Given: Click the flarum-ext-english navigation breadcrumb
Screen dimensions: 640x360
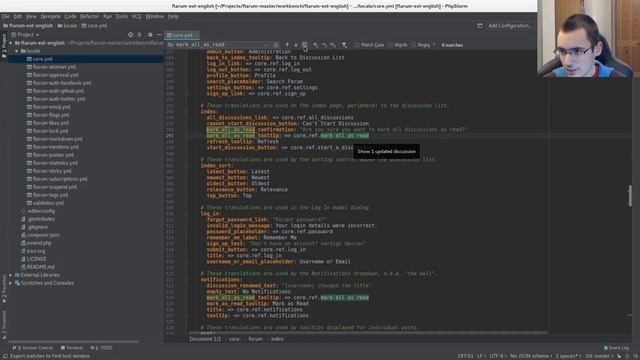Looking at the screenshot, I should (x=28, y=25).
